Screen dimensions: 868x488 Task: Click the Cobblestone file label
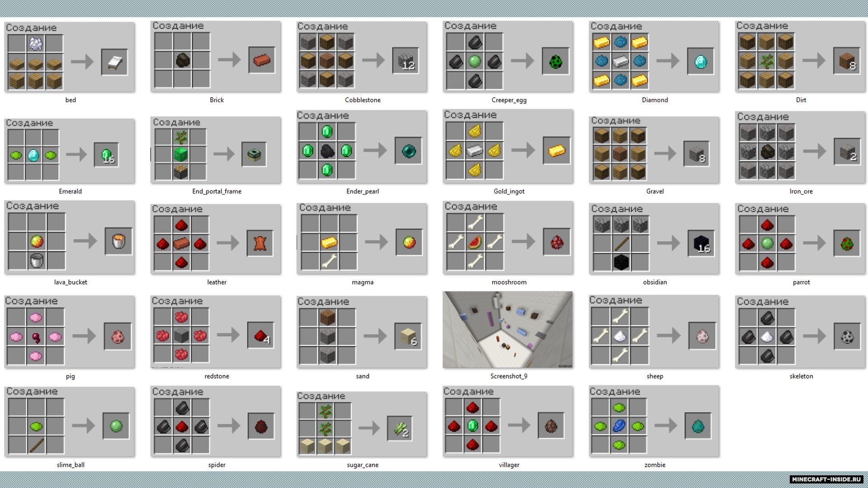[x=362, y=100]
